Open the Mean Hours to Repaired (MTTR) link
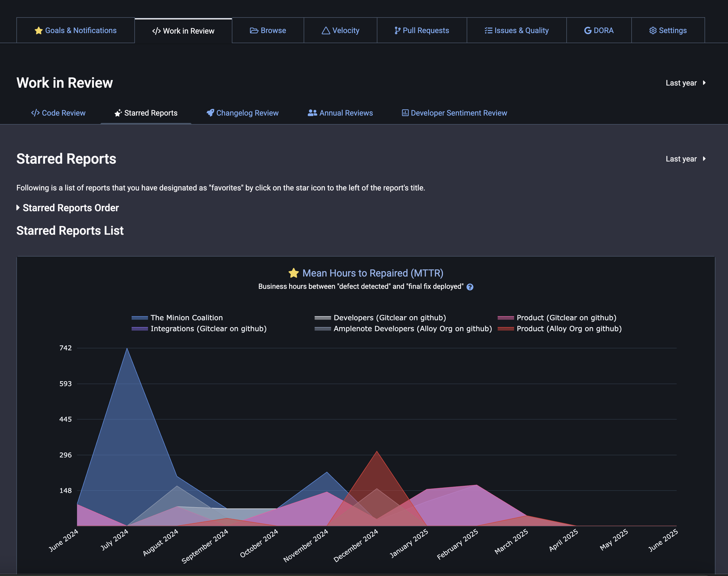728x576 pixels. point(373,273)
